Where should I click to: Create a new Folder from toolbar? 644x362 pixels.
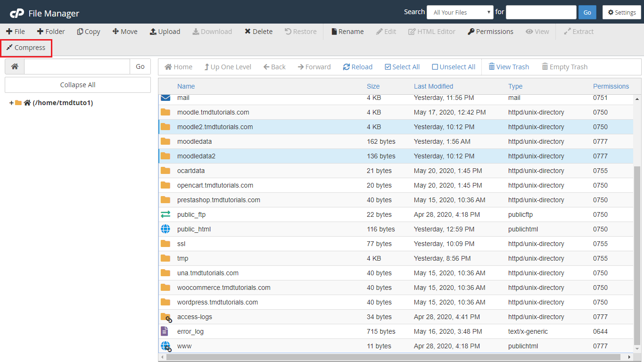[51, 32]
